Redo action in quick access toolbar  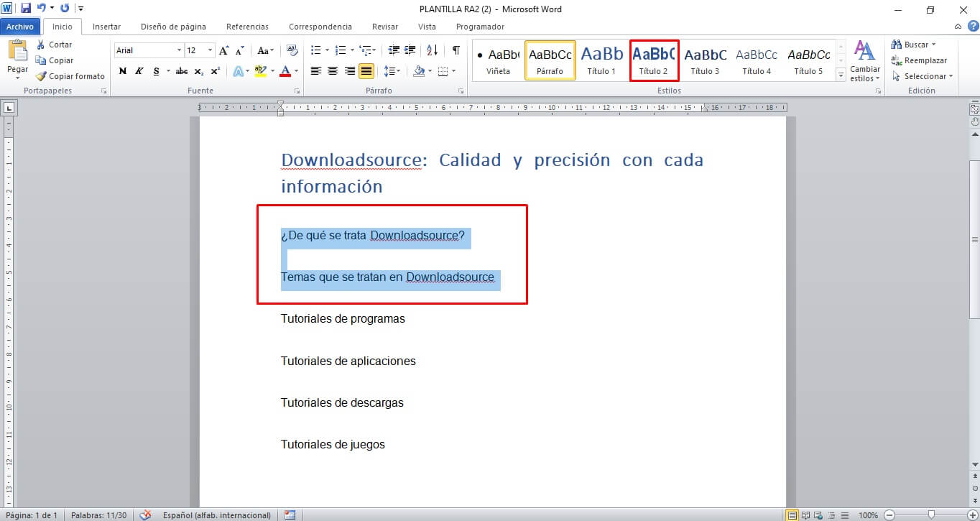65,9
